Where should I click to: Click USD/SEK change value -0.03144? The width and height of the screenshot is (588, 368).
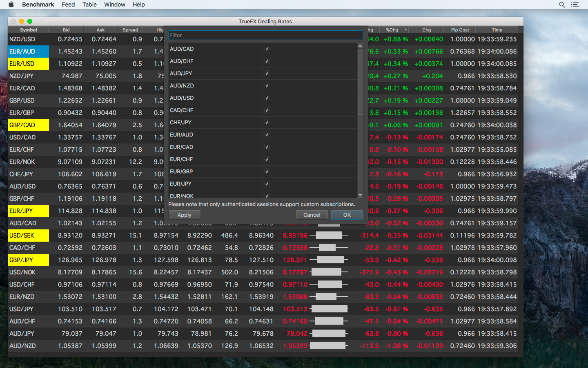[430, 236]
